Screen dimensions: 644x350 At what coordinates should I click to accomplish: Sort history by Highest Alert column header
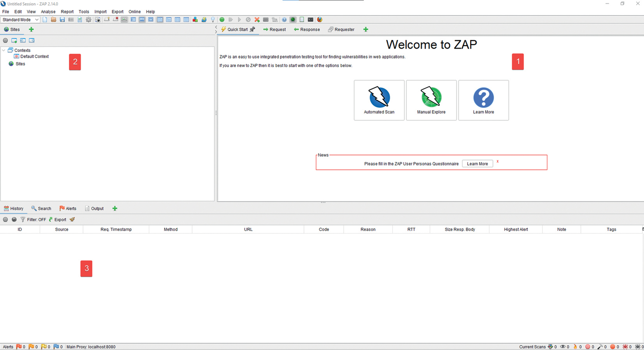(516, 229)
